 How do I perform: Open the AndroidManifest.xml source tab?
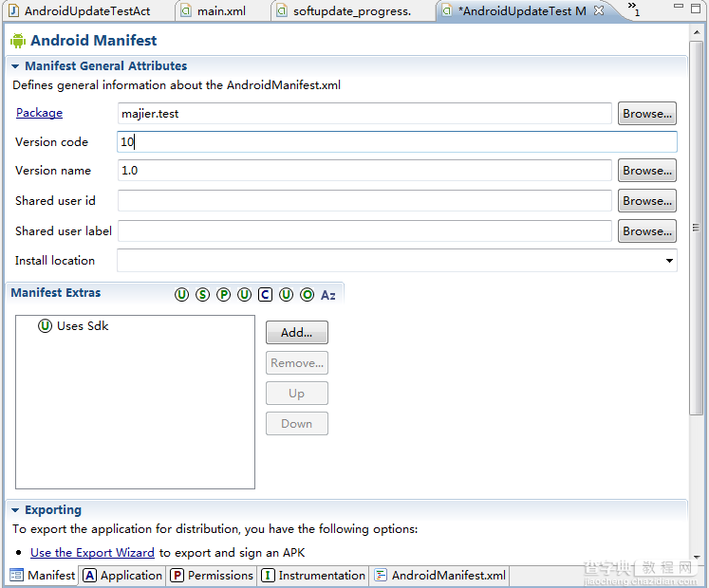tap(440, 576)
